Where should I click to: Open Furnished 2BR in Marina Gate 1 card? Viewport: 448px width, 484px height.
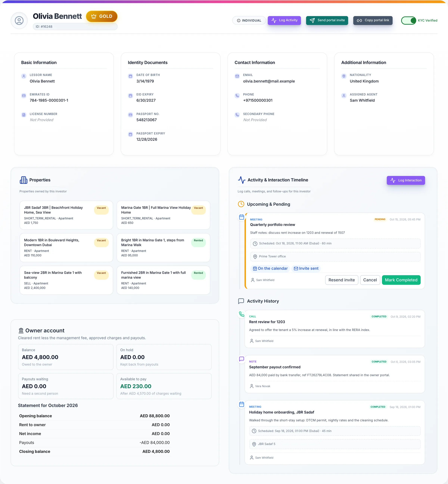tap(163, 280)
